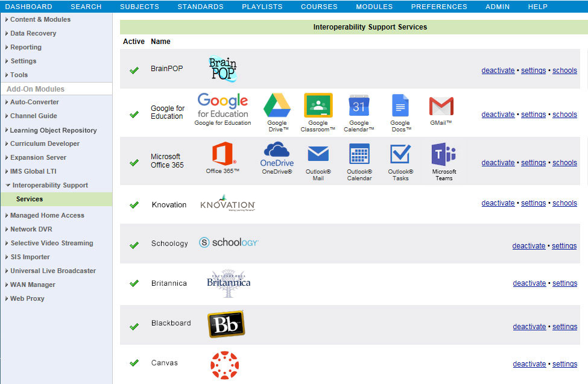Open the ADMIN menu
The width and height of the screenshot is (588, 384).
point(498,7)
